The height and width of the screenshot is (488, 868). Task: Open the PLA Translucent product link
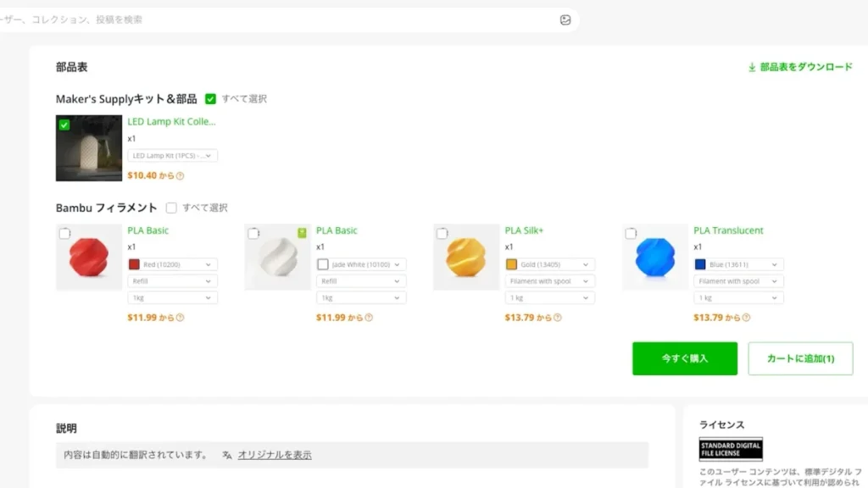[x=728, y=230]
